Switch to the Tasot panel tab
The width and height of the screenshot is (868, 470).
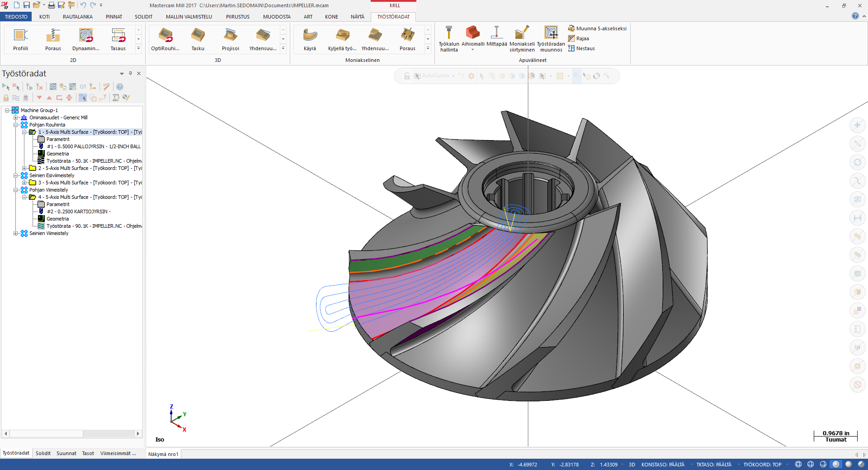coord(88,453)
